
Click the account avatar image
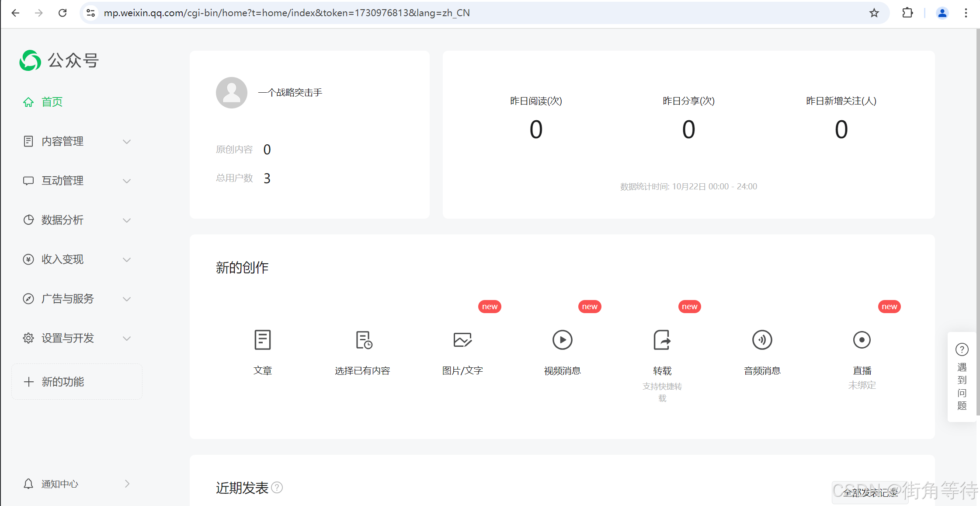(232, 93)
